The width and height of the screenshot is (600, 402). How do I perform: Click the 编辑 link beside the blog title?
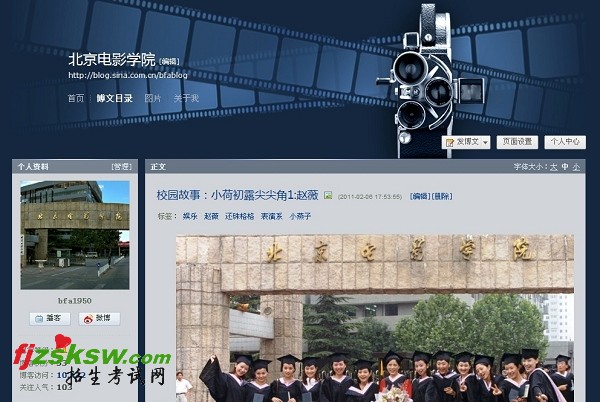pyautogui.click(x=169, y=61)
